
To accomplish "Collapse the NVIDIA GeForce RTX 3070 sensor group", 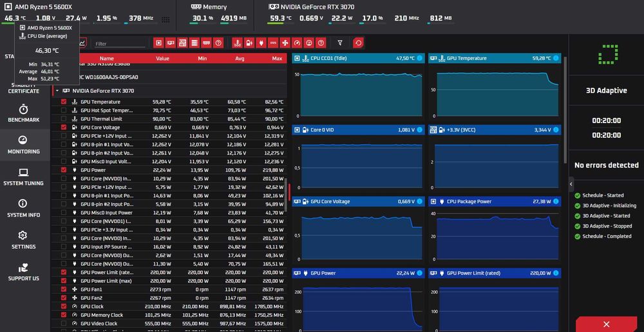I will 57,91.
